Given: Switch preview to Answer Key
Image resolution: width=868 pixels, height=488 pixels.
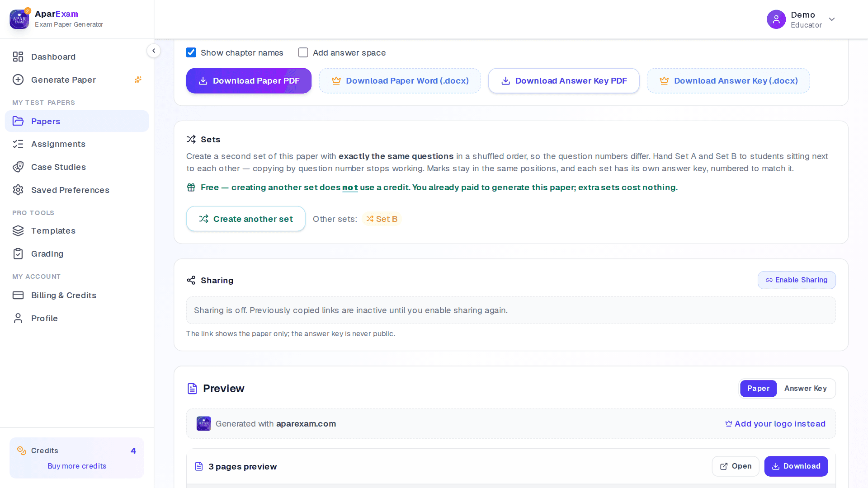Looking at the screenshot, I should (806, 389).
